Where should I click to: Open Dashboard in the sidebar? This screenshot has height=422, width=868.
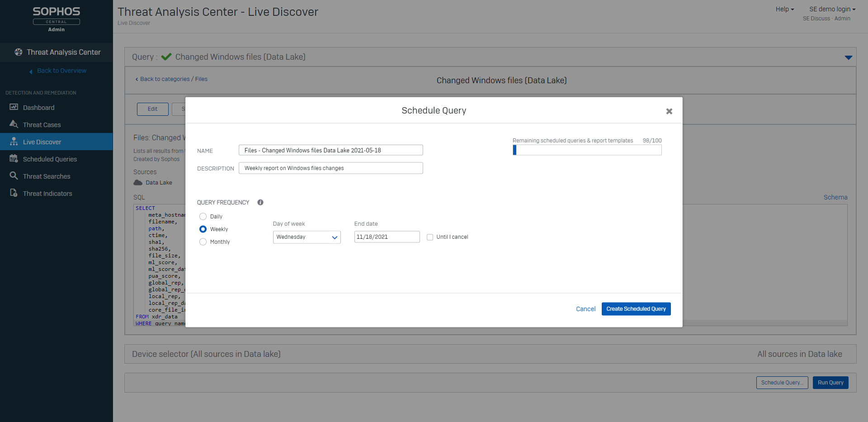(x=57, y=107)
